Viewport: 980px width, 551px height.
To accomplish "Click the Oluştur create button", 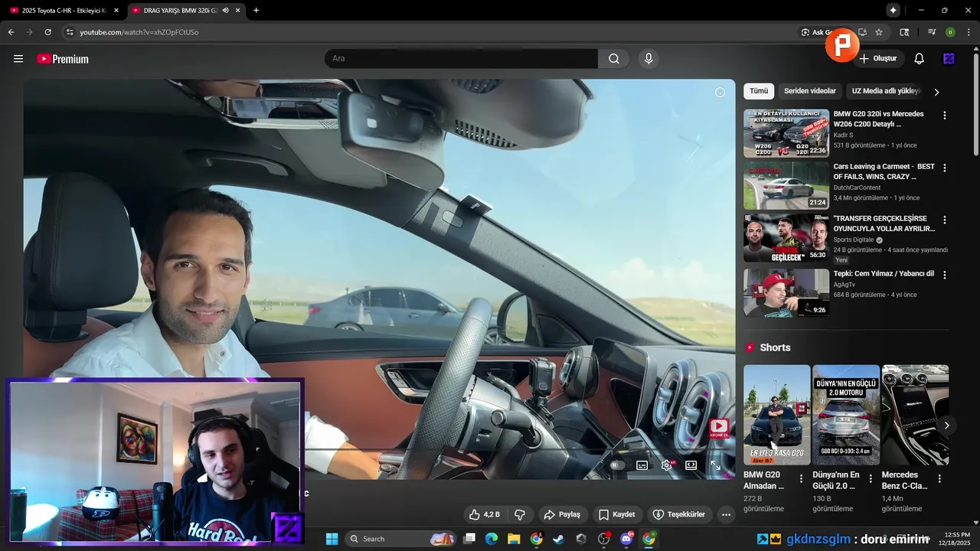I will coord(877,59).
